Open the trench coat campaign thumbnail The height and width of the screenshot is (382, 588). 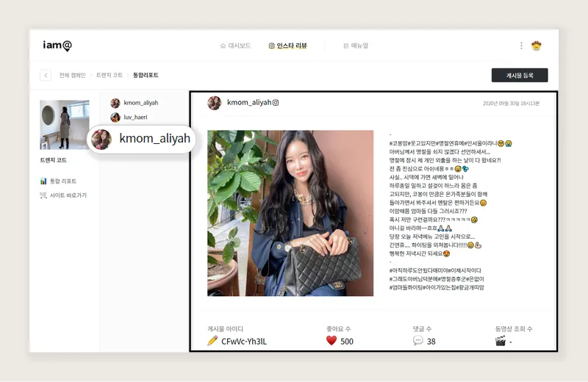click(65, 125)
